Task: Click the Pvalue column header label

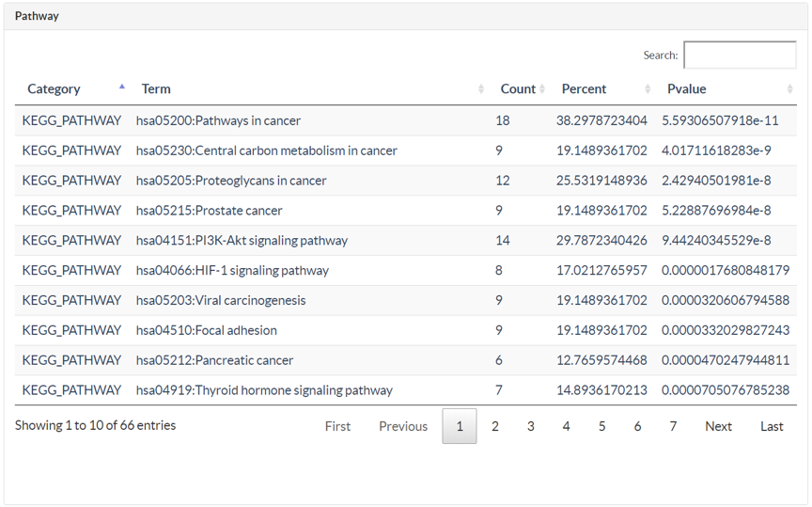Action: coord(687,89)
